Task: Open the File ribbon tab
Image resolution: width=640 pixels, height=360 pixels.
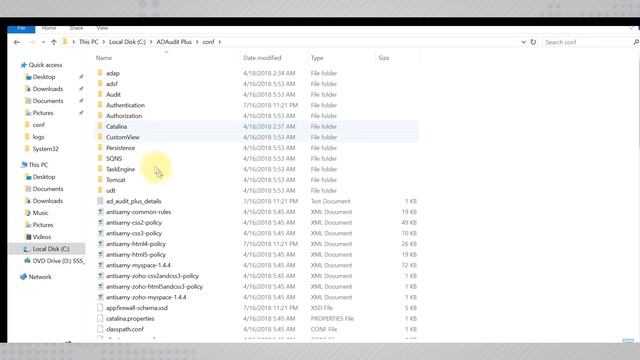Action: 21,28
